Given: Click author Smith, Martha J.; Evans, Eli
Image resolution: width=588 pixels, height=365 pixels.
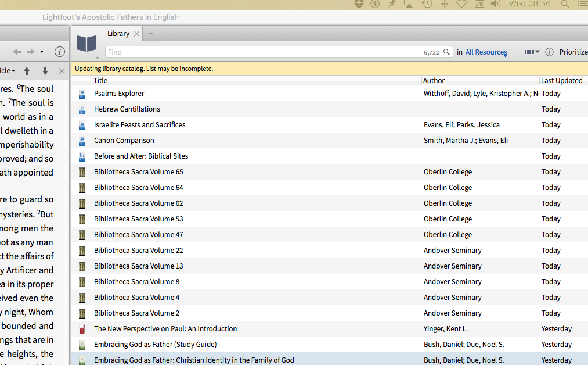Looking at the screenshot, I should coord(466,141).
